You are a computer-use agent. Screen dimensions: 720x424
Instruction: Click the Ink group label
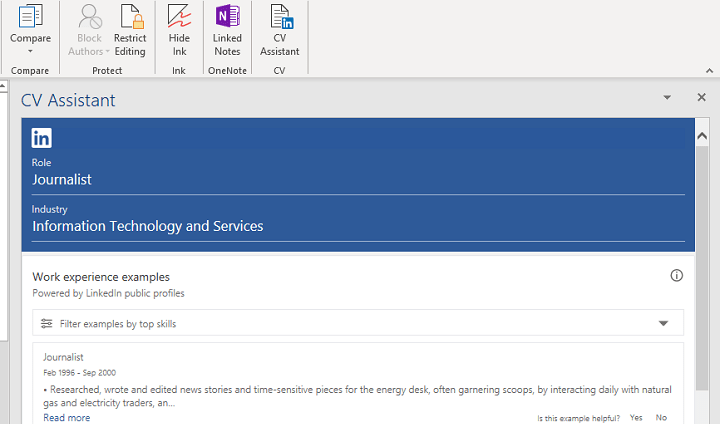(179, 71)
